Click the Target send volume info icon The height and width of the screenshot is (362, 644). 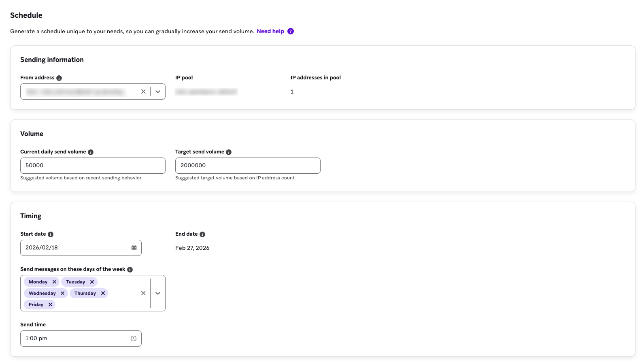pyautogui.click(x=229, y=152)
